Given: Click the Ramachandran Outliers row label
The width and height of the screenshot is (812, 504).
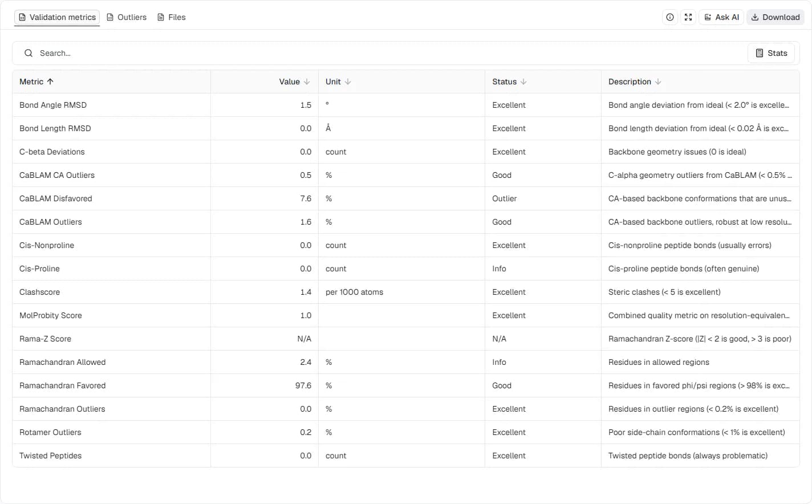Looking at the screenshot, I should pos(62,409).
